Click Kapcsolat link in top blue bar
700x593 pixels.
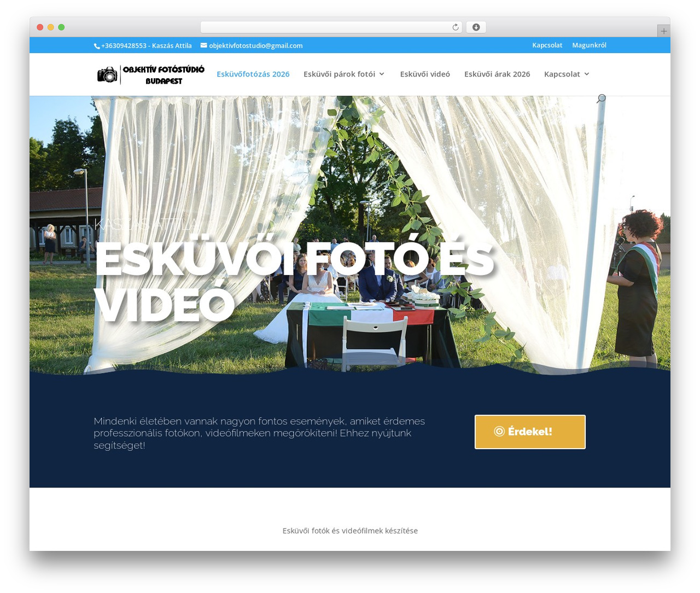pyautogui.click(x=547, y=45)
